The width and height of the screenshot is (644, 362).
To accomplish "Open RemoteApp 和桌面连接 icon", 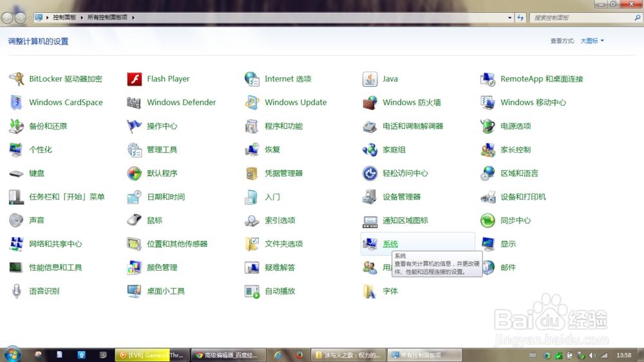I will coord(488,79).
